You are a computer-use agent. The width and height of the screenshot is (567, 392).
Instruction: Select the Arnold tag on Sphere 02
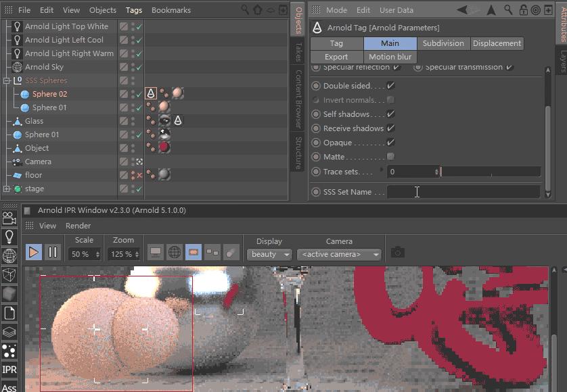click(151, 93)
